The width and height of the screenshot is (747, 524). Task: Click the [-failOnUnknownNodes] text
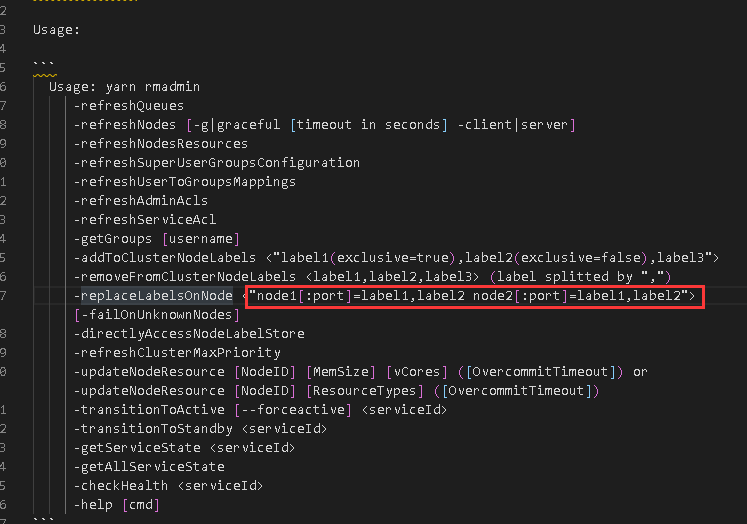click(x=157, y=315)
